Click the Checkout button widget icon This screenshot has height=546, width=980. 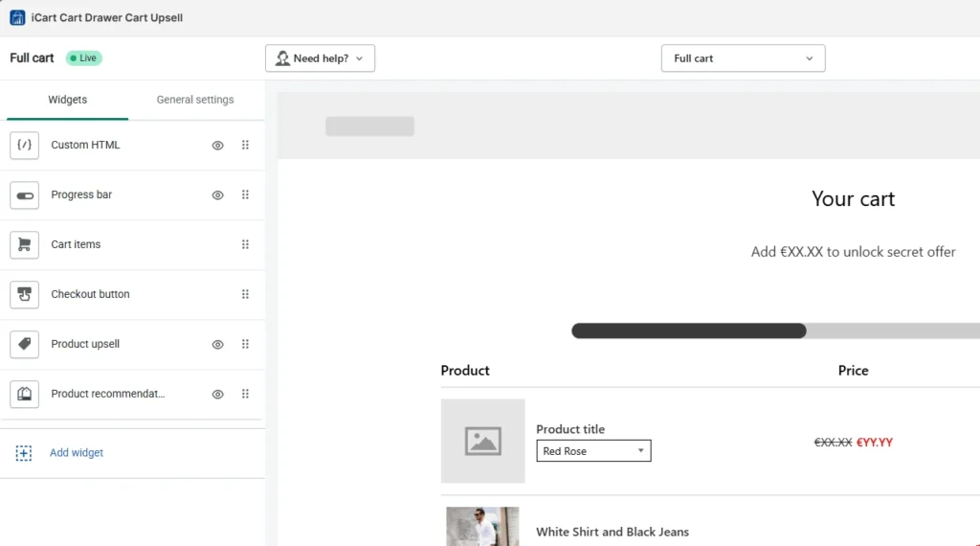(25, 295)
